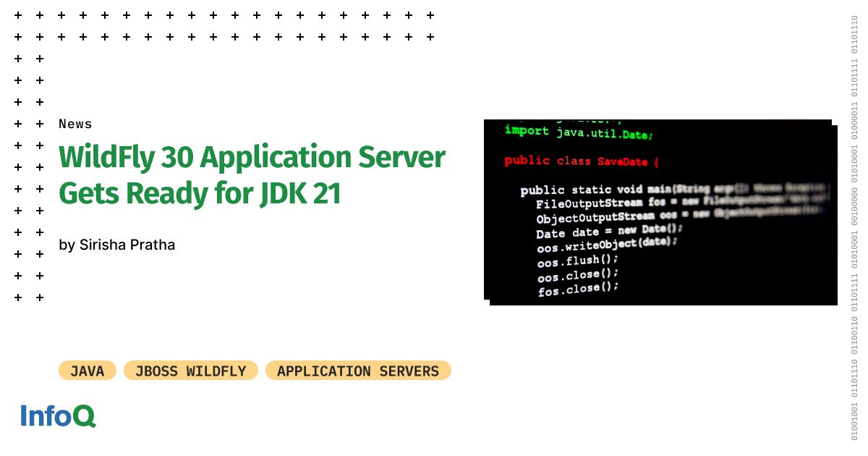Image resolution: width=868 pixels, height=456 pixels.
Task: Select the JAVA topic tag
Action: (x=88, y=371)
